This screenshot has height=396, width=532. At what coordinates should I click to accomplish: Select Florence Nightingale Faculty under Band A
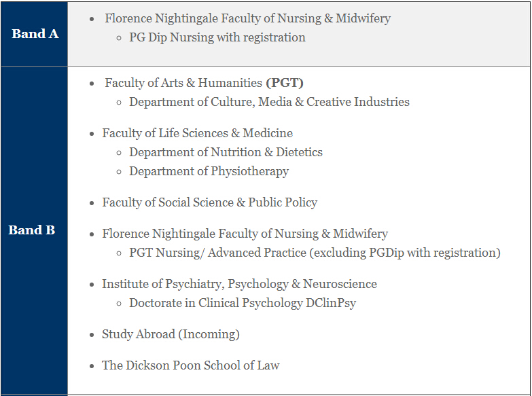247,18
